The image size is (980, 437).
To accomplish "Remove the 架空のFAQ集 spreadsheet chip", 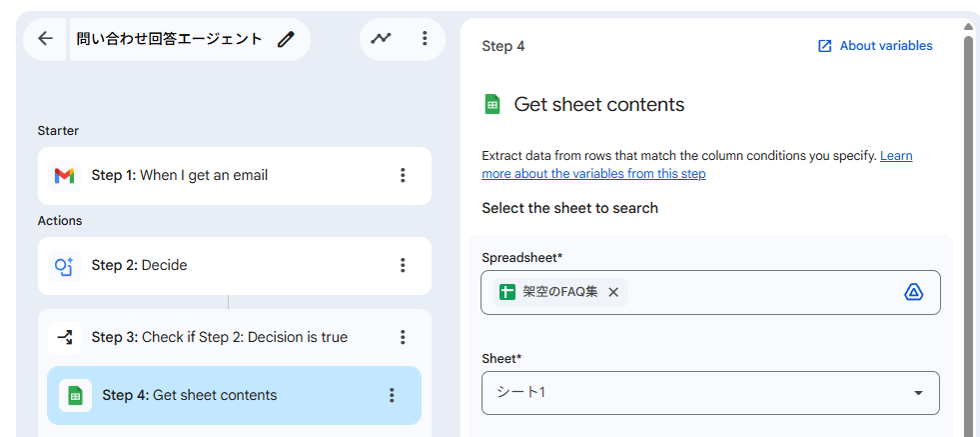I will pos(613,292).
